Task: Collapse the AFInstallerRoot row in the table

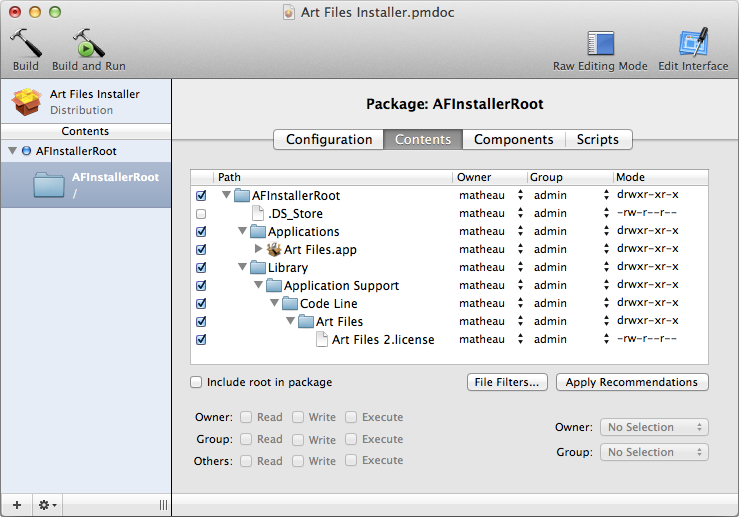Action: [x=226, y=195]
